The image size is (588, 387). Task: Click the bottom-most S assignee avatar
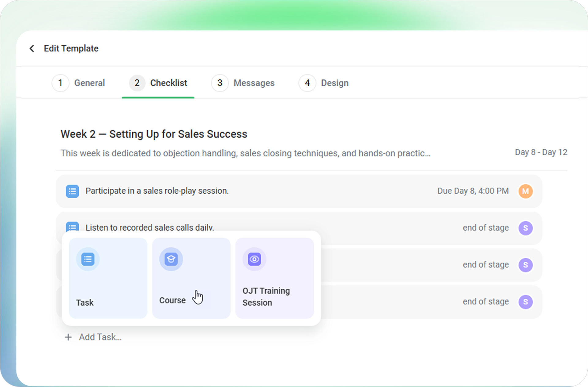526,302
